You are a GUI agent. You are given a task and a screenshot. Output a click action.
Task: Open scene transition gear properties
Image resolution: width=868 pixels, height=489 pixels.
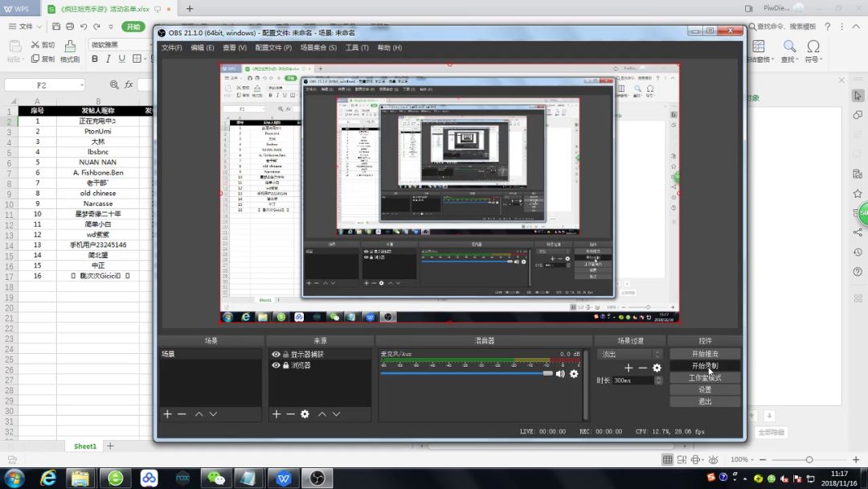[657, 368]
